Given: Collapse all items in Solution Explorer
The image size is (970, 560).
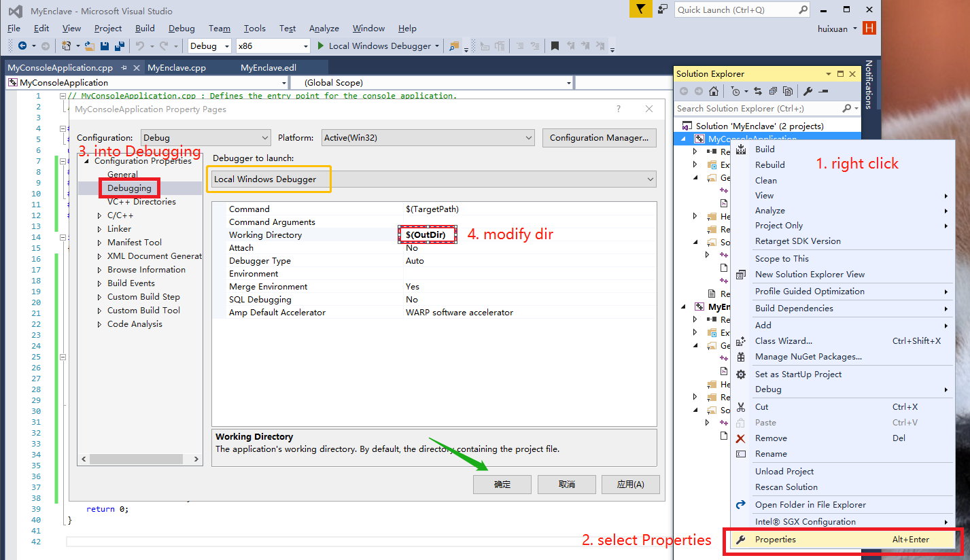Looking at the screenshot, I should 773,91.
